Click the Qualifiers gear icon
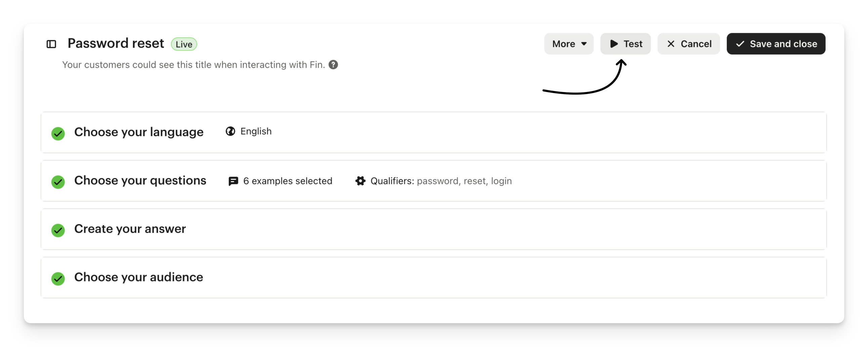The width and height of the screenshot is (868, 347). pos(360,181)
